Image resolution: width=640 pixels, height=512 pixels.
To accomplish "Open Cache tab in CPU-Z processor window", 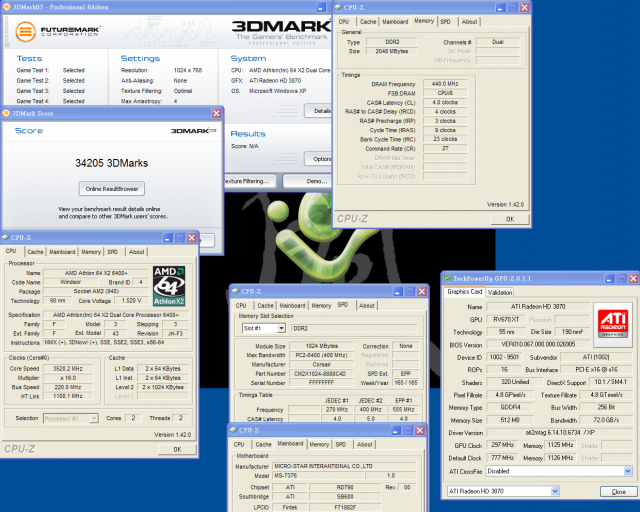I will pyautogui.click(x=35, y=252).
